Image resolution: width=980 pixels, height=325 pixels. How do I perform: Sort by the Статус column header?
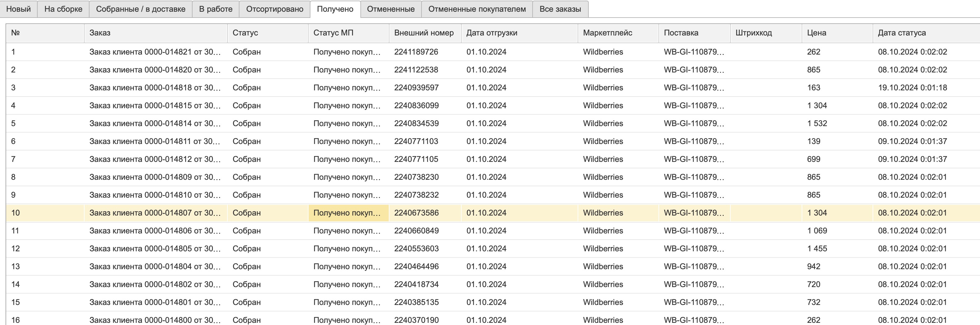coord(268,33)
